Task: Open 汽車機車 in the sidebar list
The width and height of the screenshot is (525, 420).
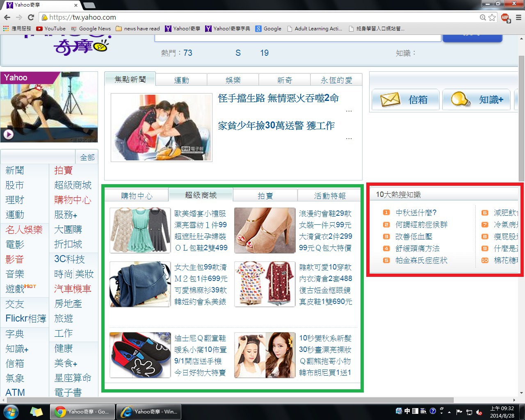Action: [73, 288]
